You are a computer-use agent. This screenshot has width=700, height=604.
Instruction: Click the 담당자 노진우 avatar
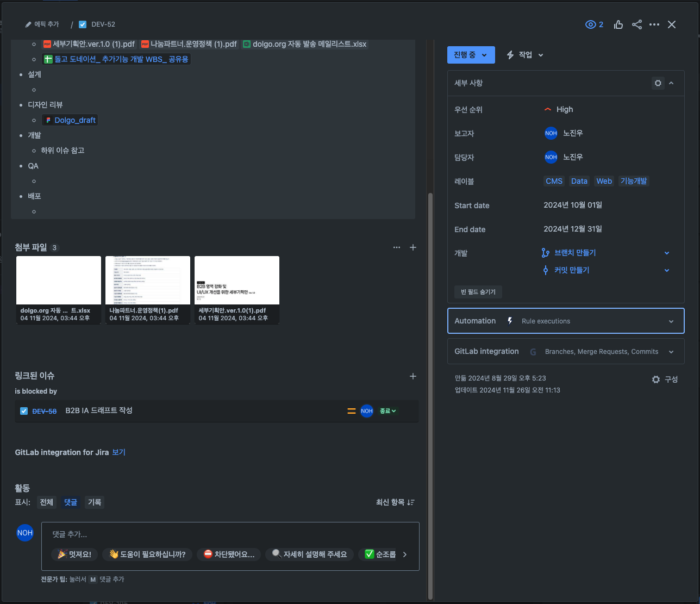point(551,157)
